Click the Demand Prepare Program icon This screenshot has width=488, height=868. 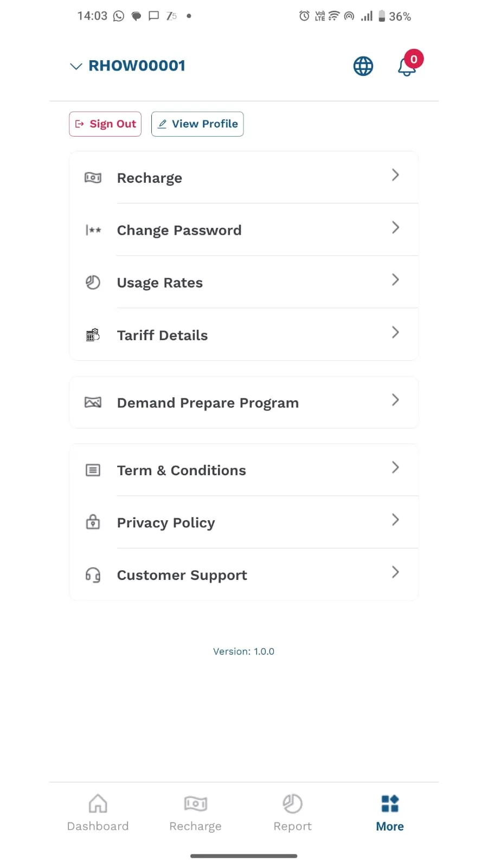(93, 403)
